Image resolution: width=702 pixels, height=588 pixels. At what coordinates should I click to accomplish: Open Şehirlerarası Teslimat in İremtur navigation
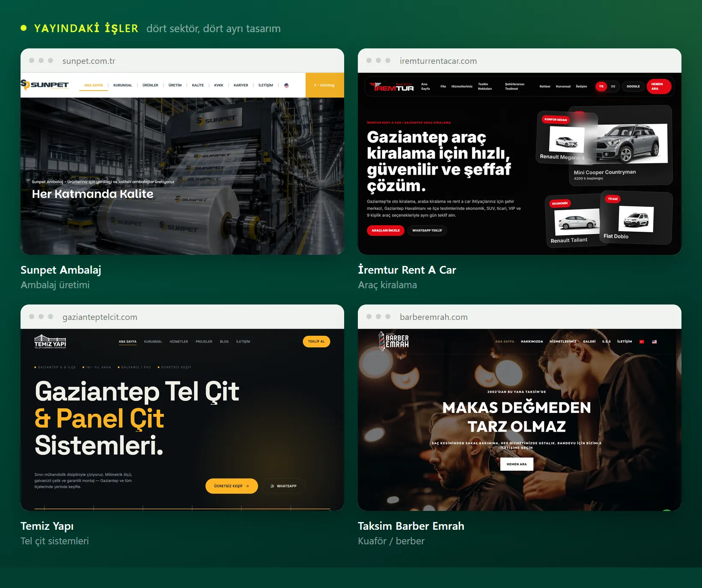click(x=515, y=87)
